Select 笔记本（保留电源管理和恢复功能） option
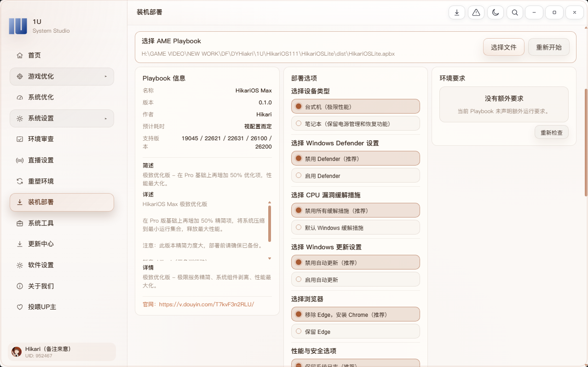This screenshot has width=588, height=367. [356, 124]
